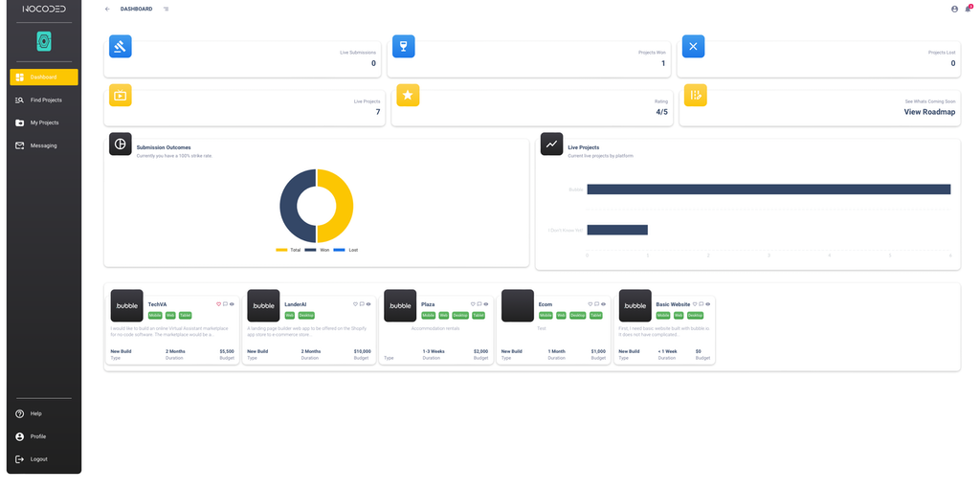Viewport: 980px width, 490px height.
Task: Click the Live Projects TV icon card
Action: click(x=121, y=95)
